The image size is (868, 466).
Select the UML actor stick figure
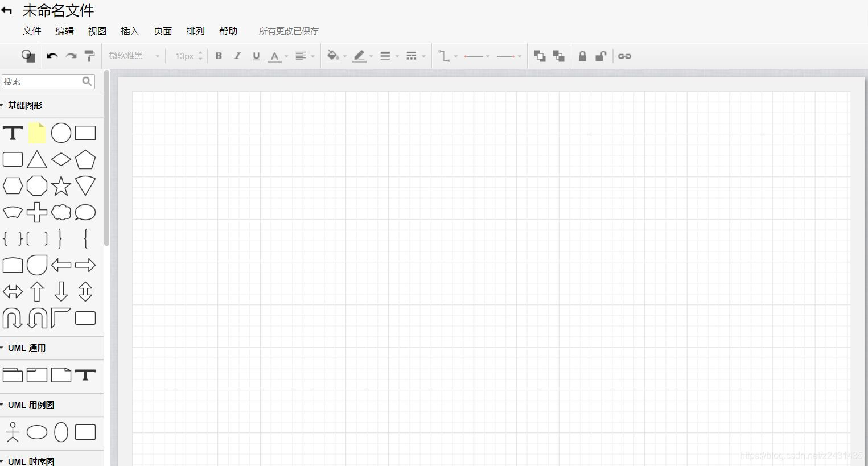click(x=13, y=432)
